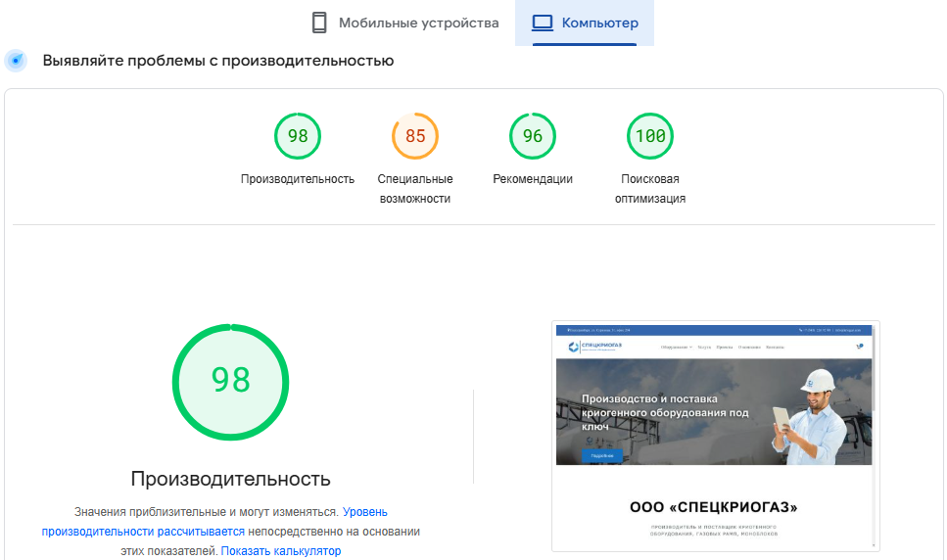The image size is (947, 560).
Task: Click the large 98 performance gauge
Action: 231,382
